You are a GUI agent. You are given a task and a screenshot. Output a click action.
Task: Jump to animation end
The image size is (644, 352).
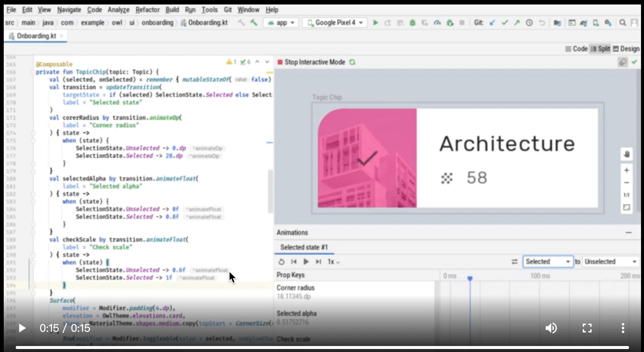[318, 262]
